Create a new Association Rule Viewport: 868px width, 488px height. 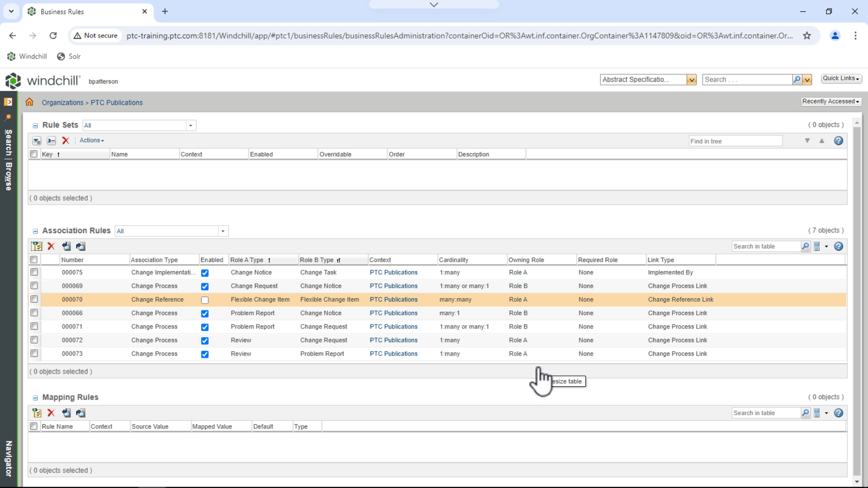(37, 246)
